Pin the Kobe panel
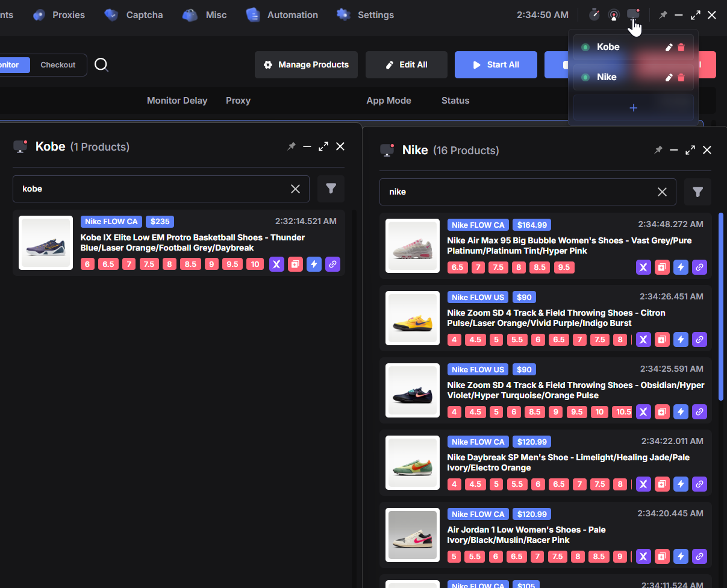This screenshot has width=727, height=588. tap(292, 146)
